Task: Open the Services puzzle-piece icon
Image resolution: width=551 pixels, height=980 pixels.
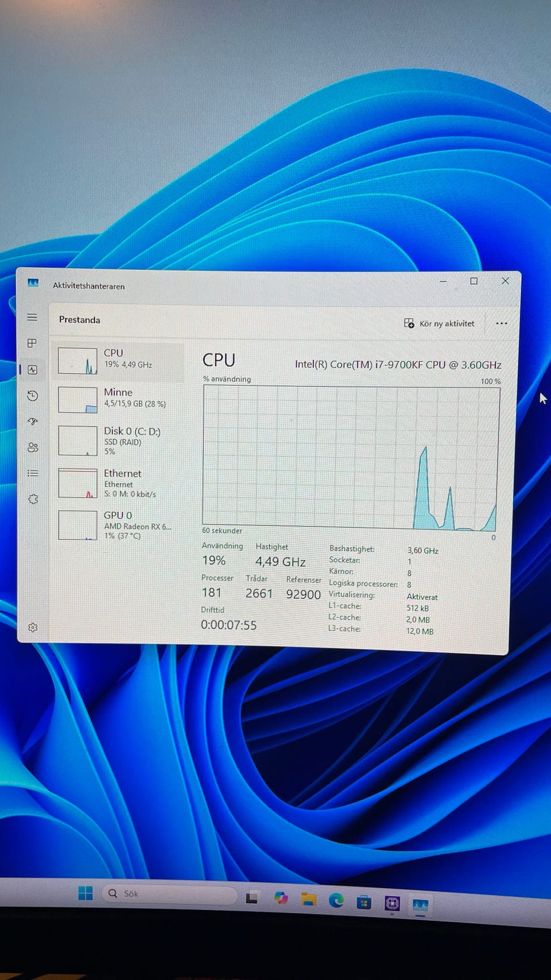Action: click(33, 499)
